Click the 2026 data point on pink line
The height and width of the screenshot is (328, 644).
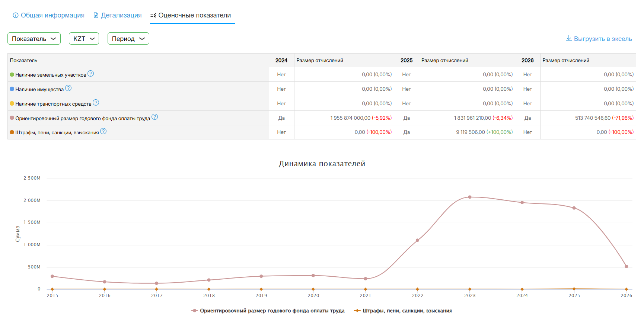pos(626,267)
